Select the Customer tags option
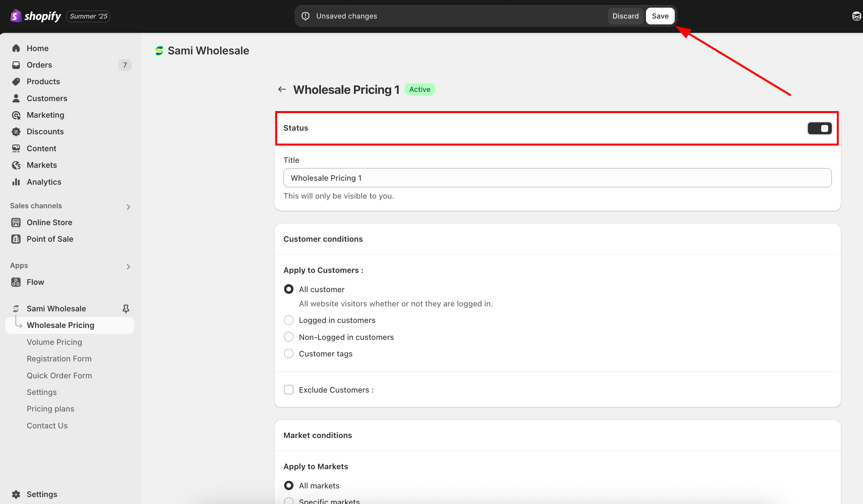This screenshot has height=504, width=863. pos(289,353)
